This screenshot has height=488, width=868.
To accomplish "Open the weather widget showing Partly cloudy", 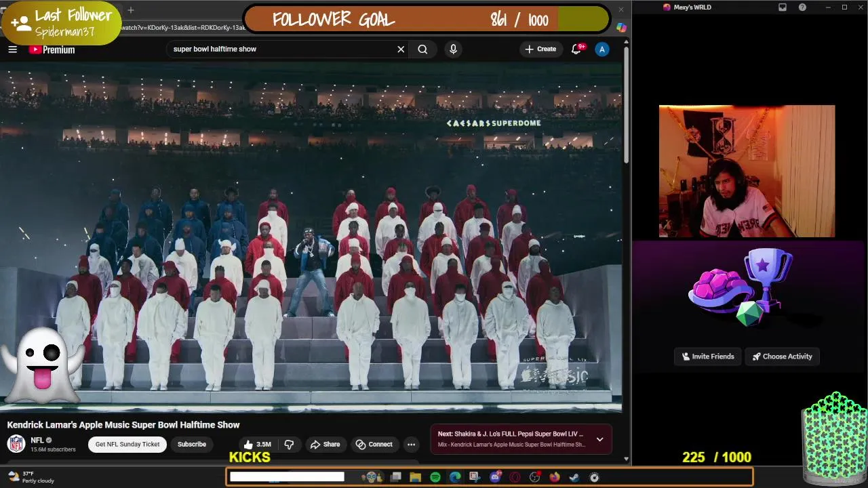I will (x=31, y=477).
